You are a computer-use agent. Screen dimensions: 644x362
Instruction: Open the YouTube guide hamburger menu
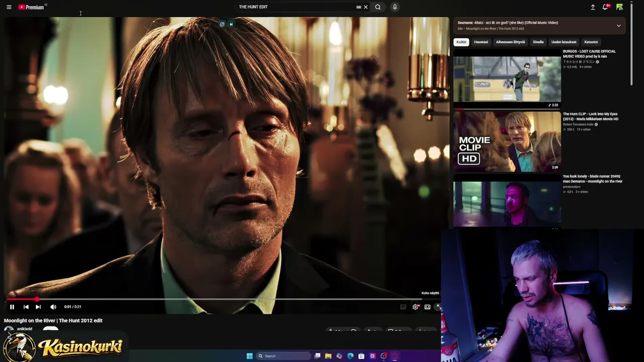click(x=9, y=7)
